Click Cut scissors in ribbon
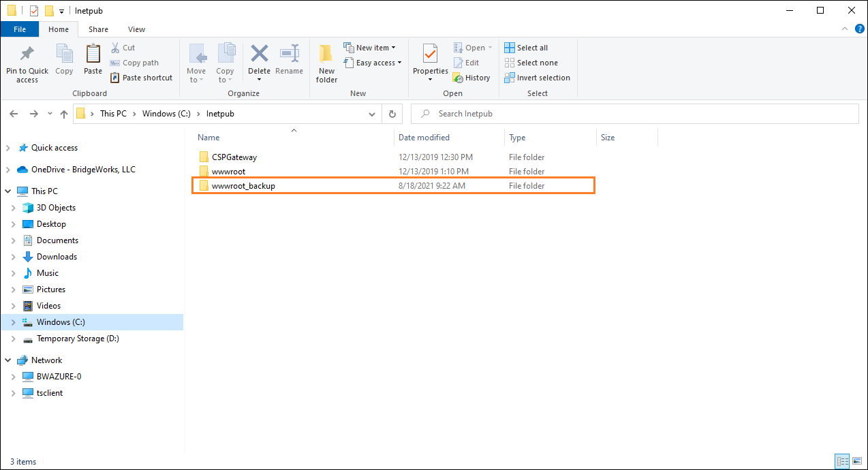The width and height of the screenshot is (868, 470). point(123,48)
